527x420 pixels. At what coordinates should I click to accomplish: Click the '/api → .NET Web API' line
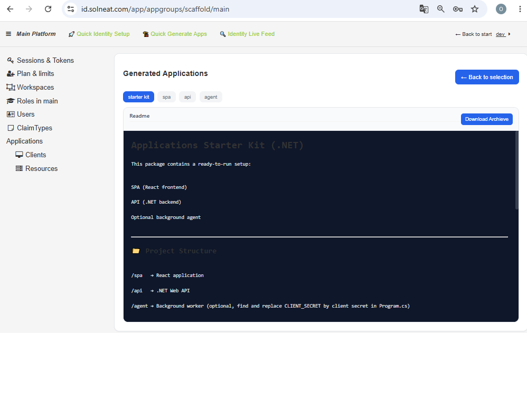161,291
